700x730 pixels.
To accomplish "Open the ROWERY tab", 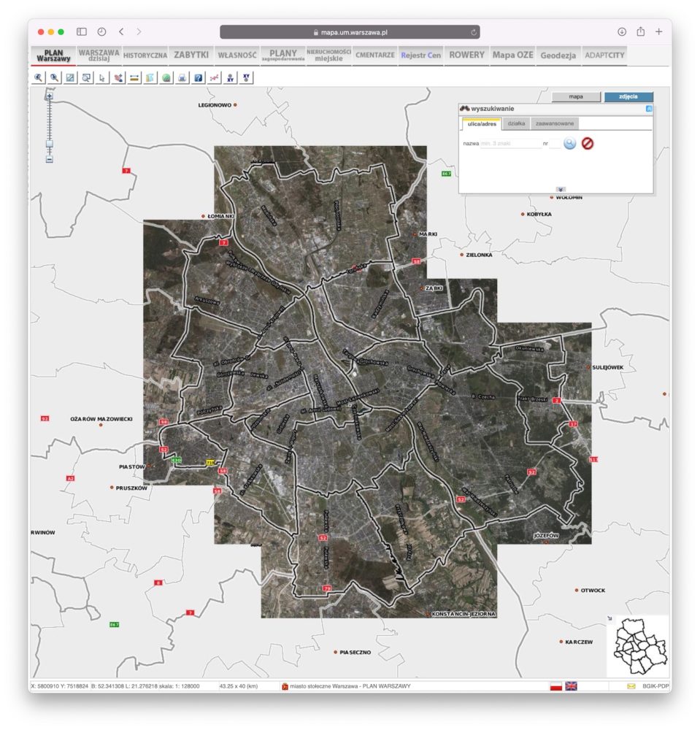I will point(467,55).
